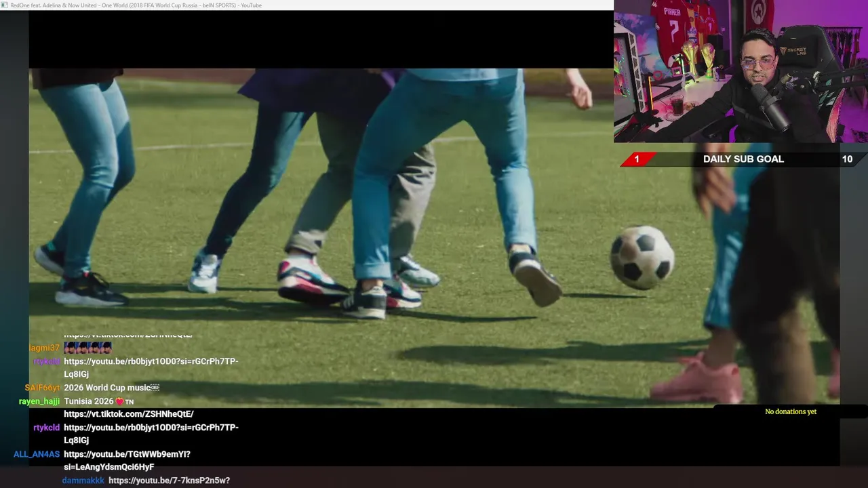The width and height of the screenshot is (868, 488).
Task: Click the DAILY SUB GOAL progress bar
Action: pos(743,159)
